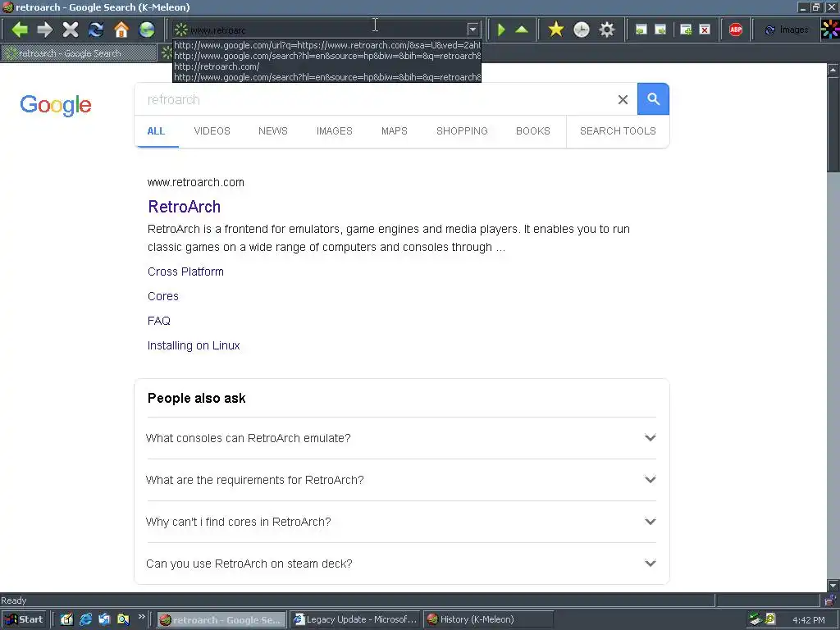Select the first google.com/url suggestion

point(326,45)
